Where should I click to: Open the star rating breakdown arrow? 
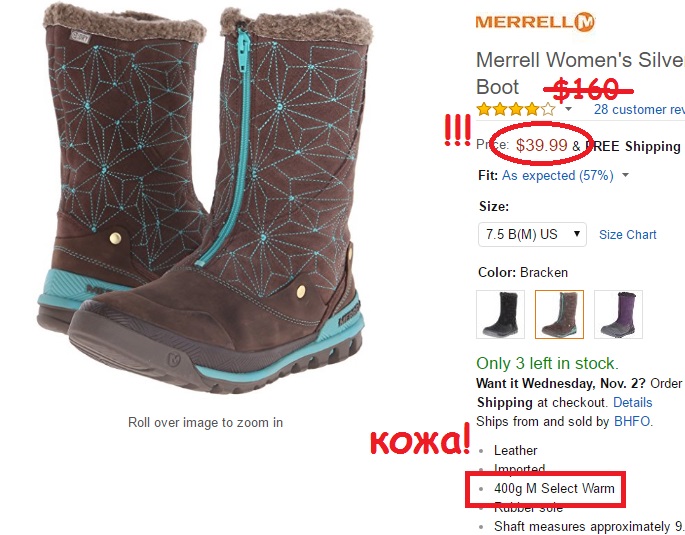click(x=568, y=109)
